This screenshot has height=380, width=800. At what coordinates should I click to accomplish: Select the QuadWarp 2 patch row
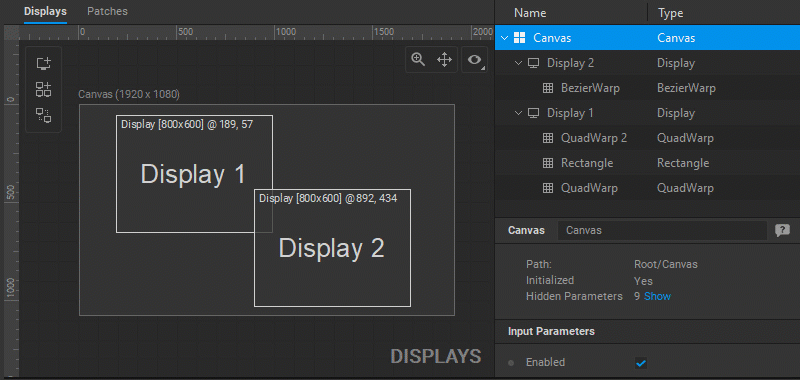647,138
